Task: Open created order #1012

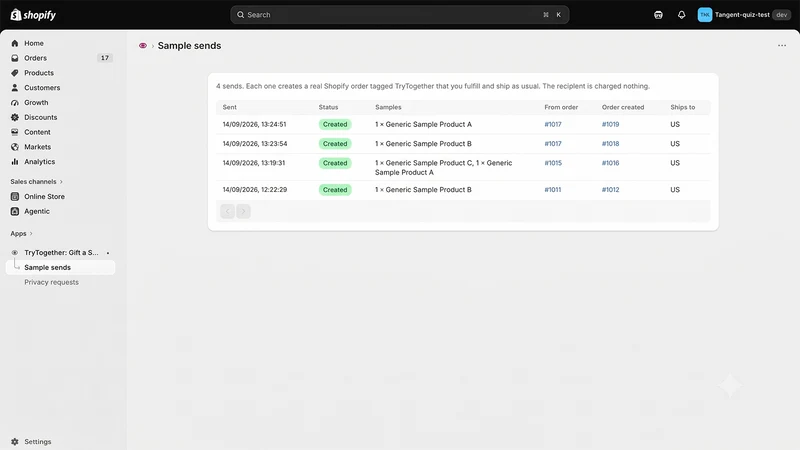Action: (610, 190)
